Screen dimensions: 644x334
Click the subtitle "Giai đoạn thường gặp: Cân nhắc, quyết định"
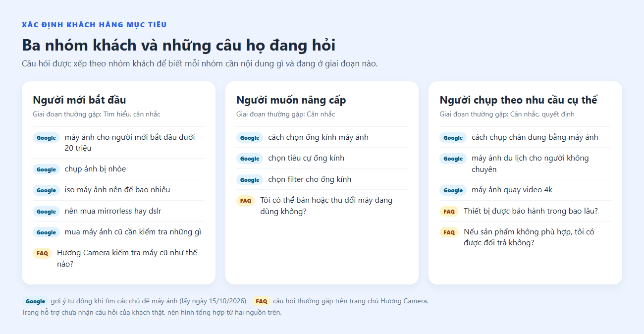point(507,114)
